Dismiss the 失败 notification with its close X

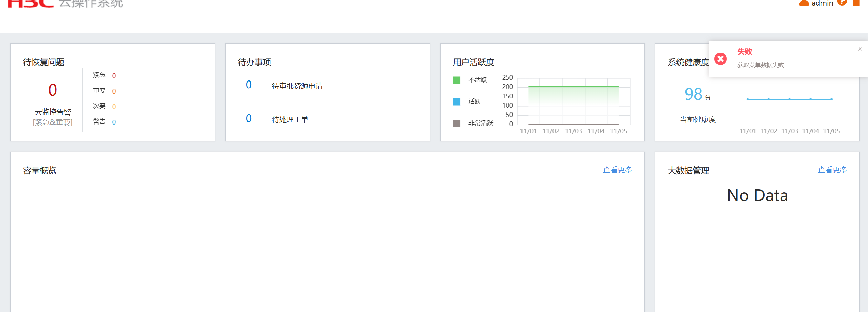(860, 49)
